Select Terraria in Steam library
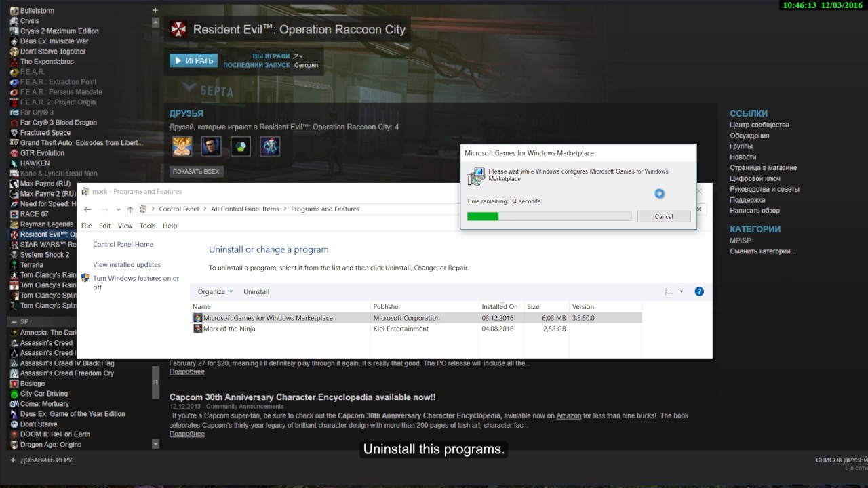The width and height of the screenshot is (868, 488). [x=32, y=265]
